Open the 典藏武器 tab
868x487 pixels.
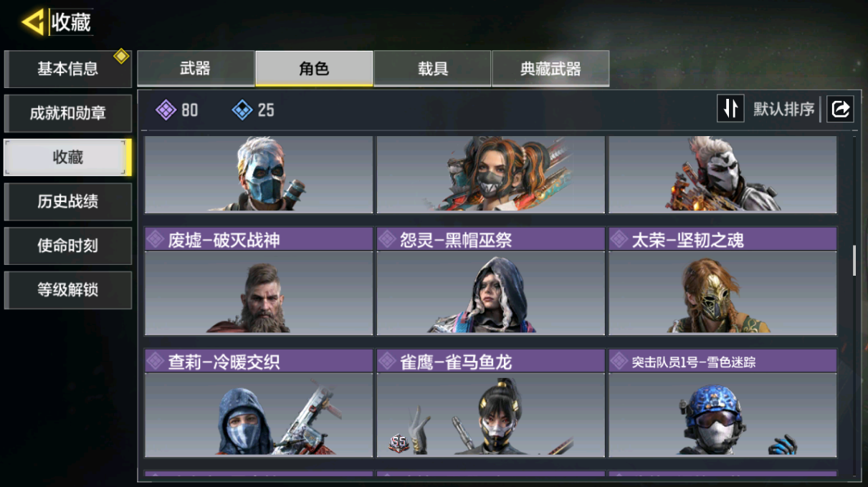(550, 69)
